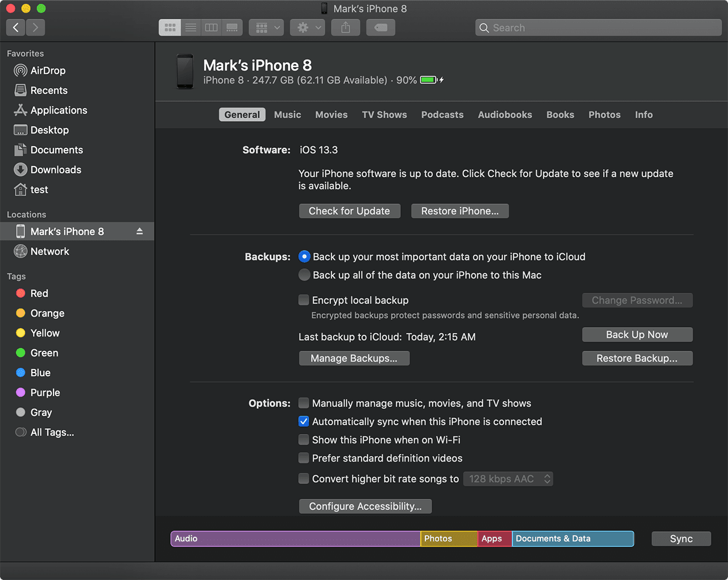Click the Edit Tags toolbar icon

[380, 27]
